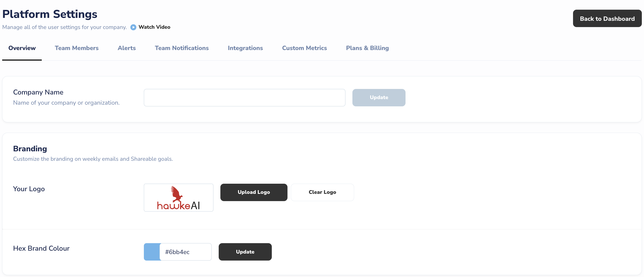Select the Overview tab

22,48
